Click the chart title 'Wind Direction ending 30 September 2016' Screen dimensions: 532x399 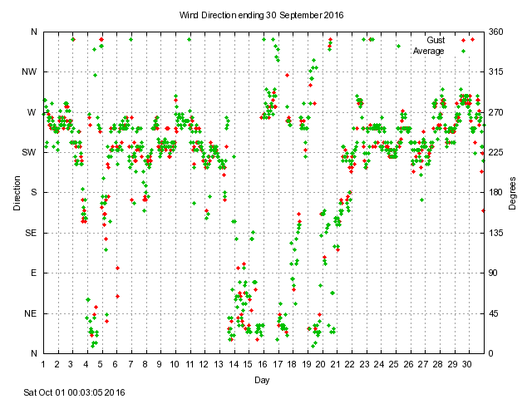point(261,15)
